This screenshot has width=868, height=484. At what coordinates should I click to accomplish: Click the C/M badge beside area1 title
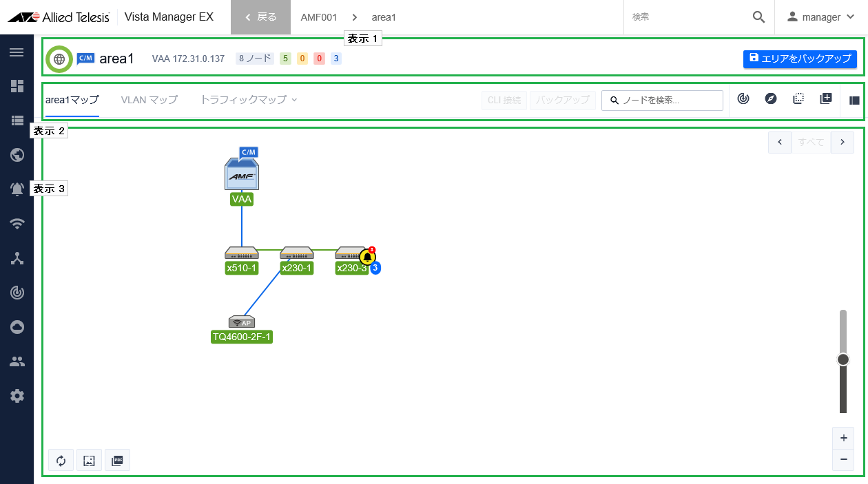[x=85, y=59]
